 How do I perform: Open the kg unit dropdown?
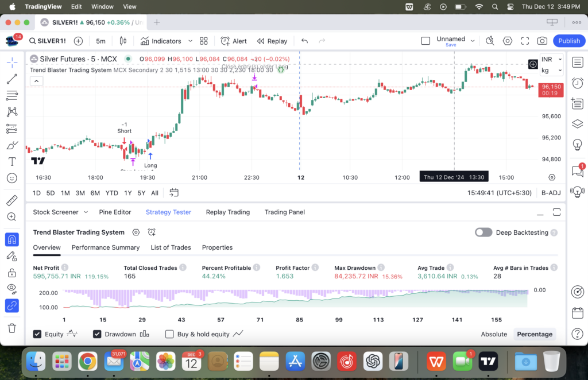coord(551,70)
